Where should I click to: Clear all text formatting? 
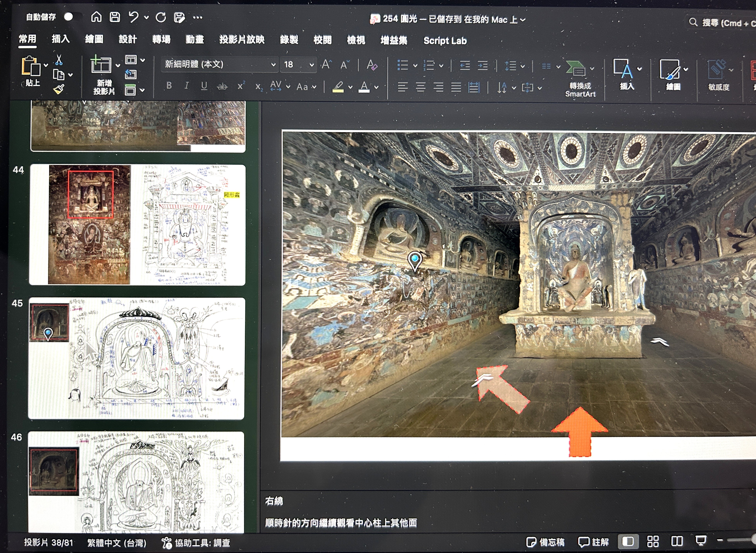pyautogui.click(x=372, y=65)
